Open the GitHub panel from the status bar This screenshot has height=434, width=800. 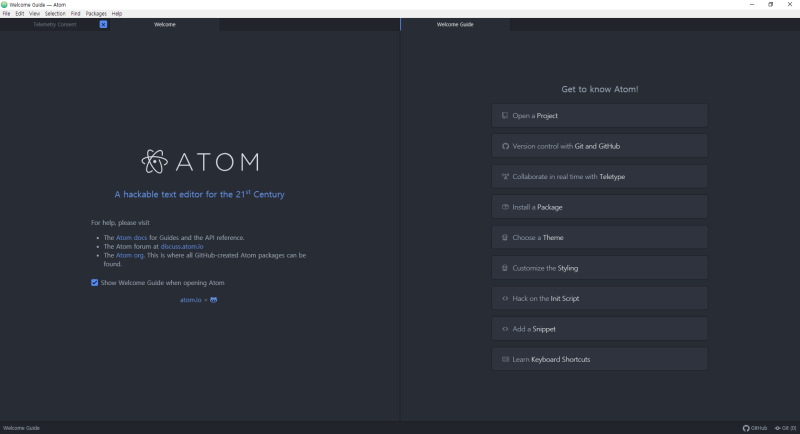pyautogui.click(x=755, y=428)
